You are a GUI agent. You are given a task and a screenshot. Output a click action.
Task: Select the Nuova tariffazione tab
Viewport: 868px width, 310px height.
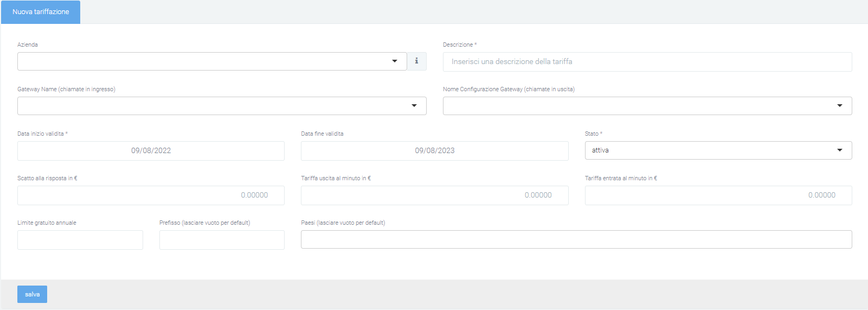pos(41,12)
